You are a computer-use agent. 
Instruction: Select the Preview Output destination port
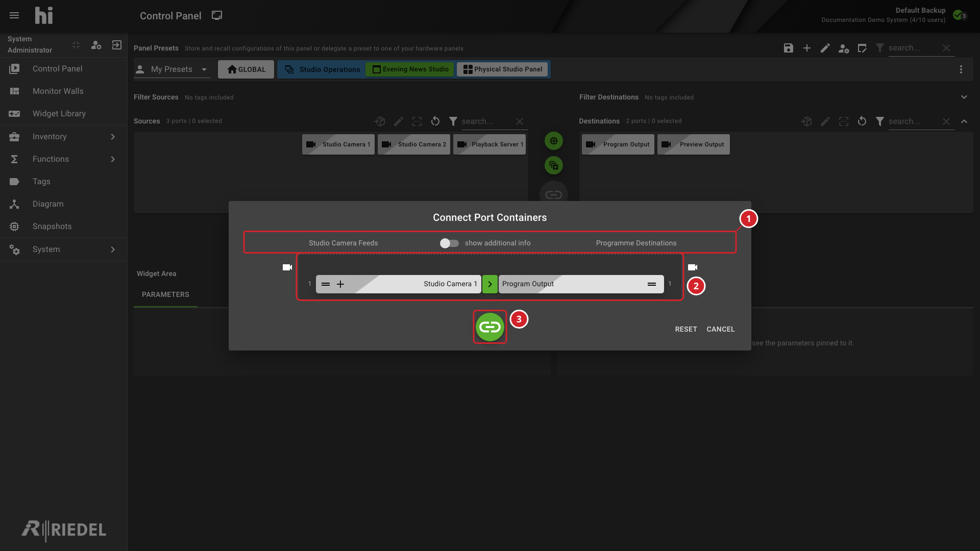pyautogui.click(x=693, y=144)
